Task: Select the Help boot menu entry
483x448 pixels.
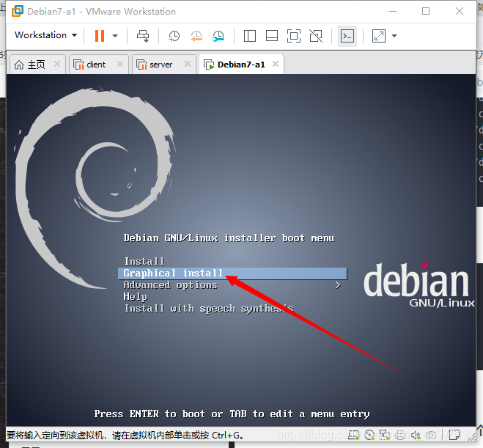Action: tap(136, 297)
